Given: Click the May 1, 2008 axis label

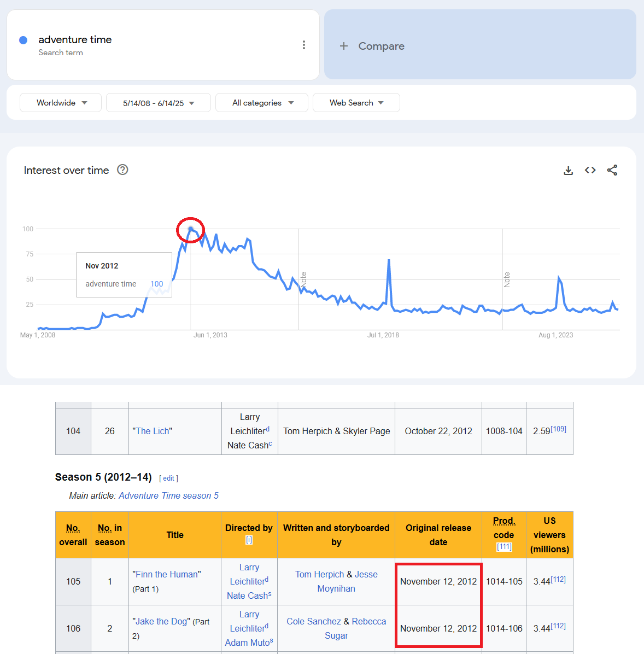Looking at the screenshot, I should tap(38, 335).
